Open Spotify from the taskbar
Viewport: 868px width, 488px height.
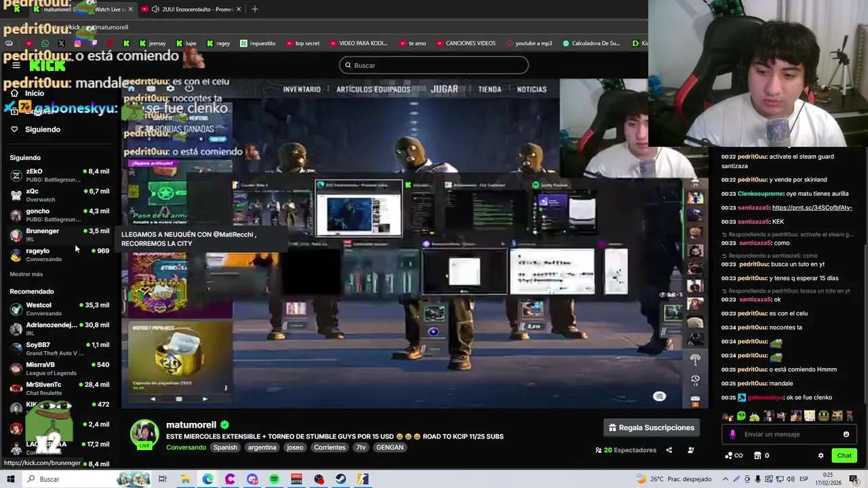pos(274,479)
